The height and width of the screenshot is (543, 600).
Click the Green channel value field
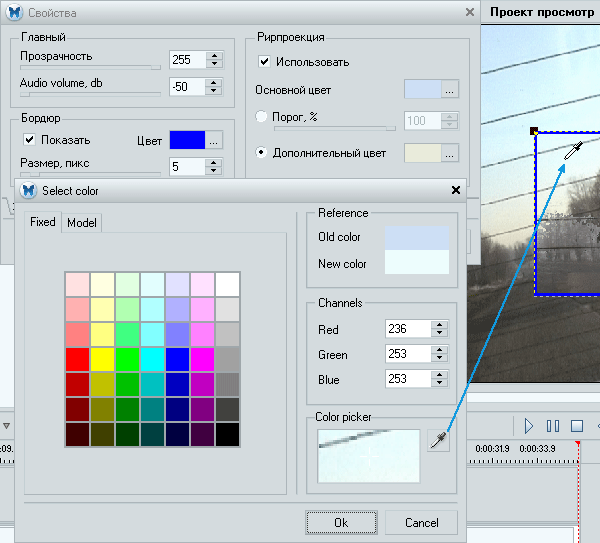(408, 354)
